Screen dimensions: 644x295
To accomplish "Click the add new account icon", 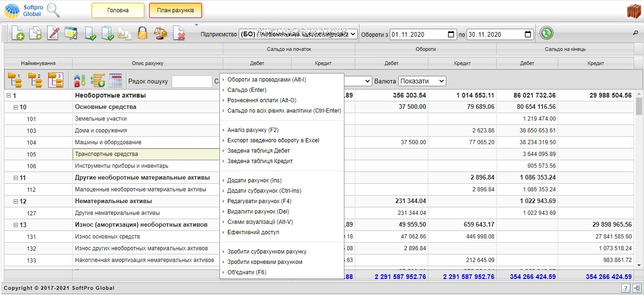I will [x=18, y=33].
